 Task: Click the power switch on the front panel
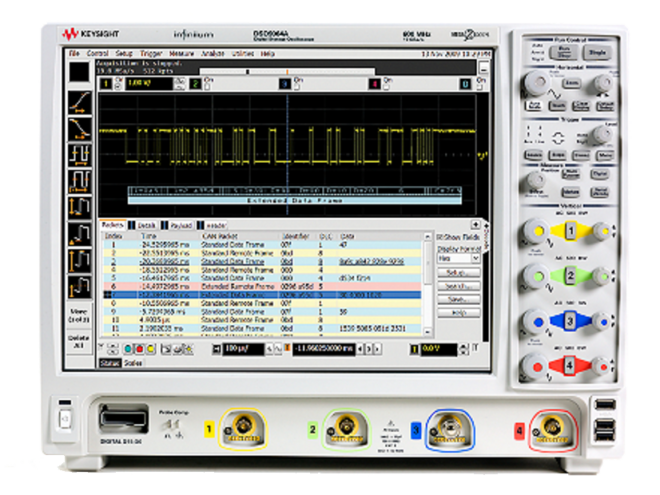pos(65,419)
